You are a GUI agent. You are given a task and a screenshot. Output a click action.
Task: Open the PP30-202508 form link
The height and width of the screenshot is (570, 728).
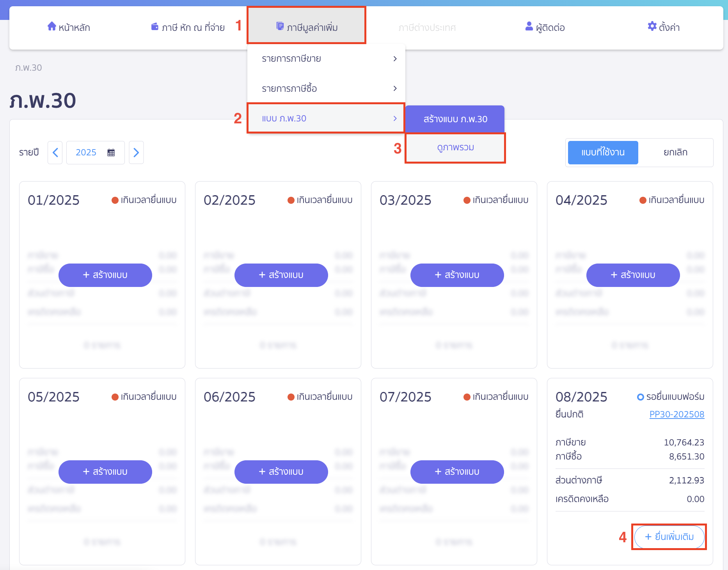coord(677,414)
